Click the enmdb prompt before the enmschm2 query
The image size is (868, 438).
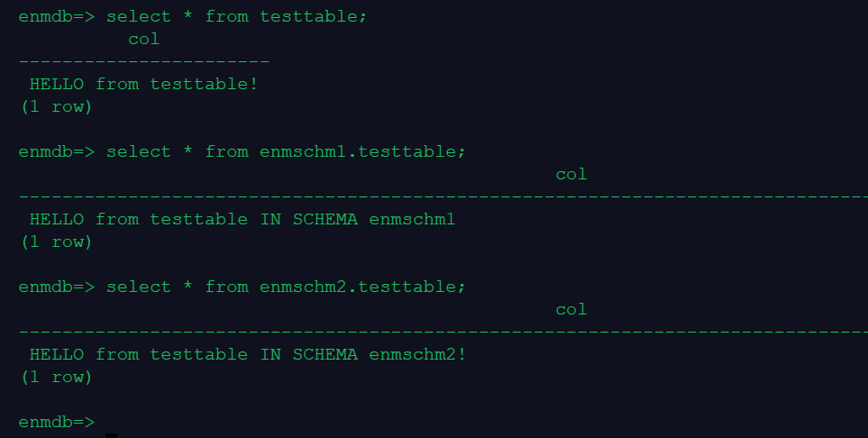pyautogui.click(x=56, y=287)
